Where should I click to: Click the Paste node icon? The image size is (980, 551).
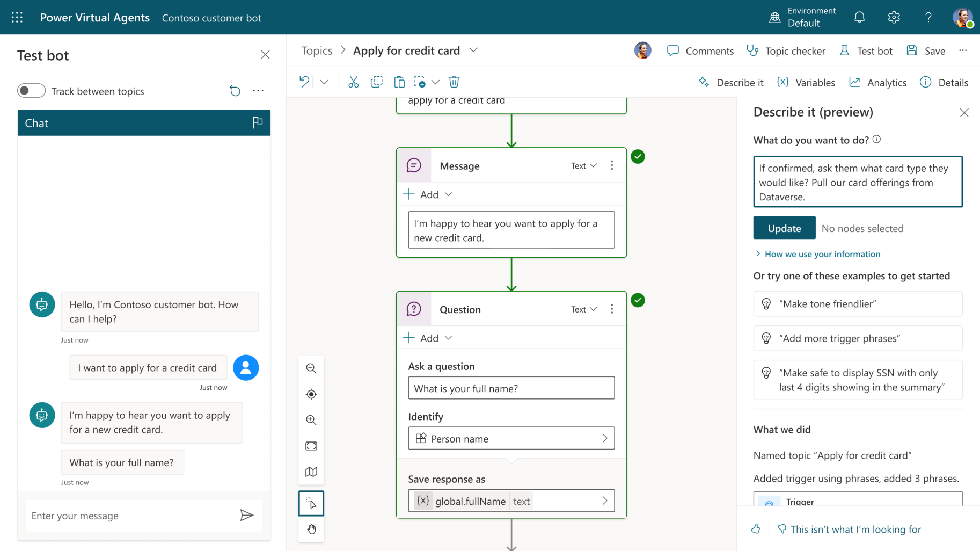coord(399,82)
